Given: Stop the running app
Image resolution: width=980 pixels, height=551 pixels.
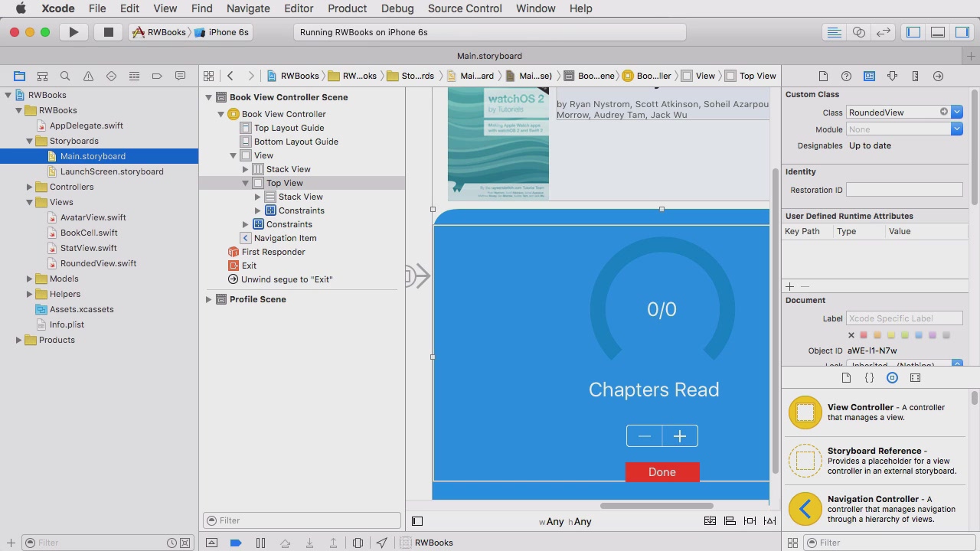Looking at the screenshot, I should (109, 32).
